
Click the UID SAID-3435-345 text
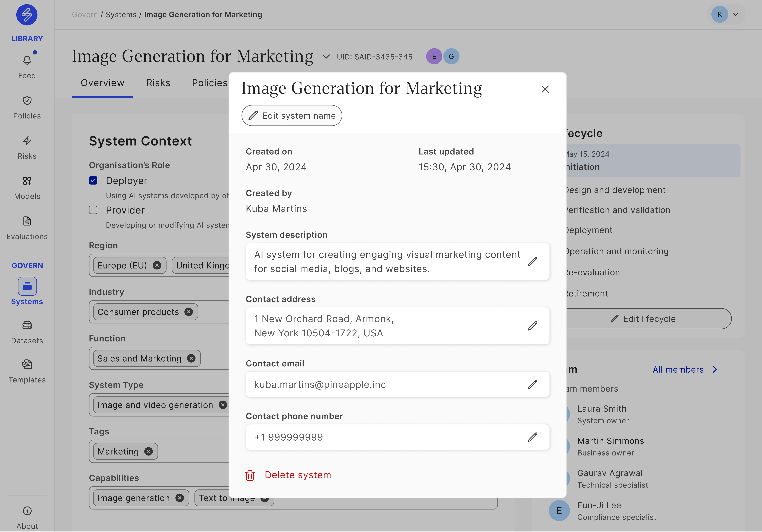374,57
